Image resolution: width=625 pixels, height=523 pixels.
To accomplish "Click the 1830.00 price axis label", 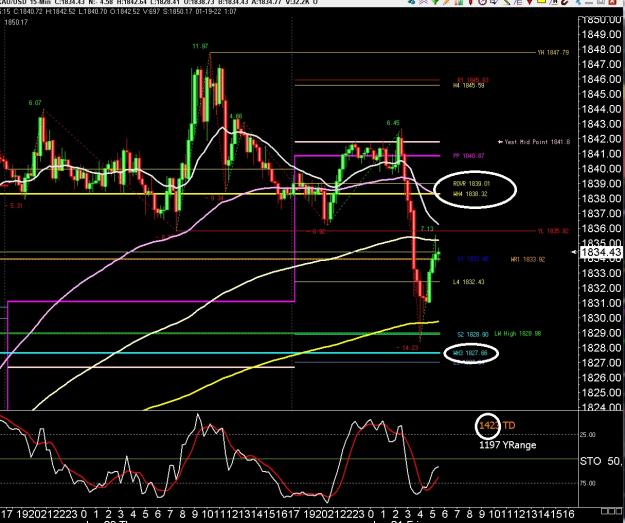I will pos(601,318).
